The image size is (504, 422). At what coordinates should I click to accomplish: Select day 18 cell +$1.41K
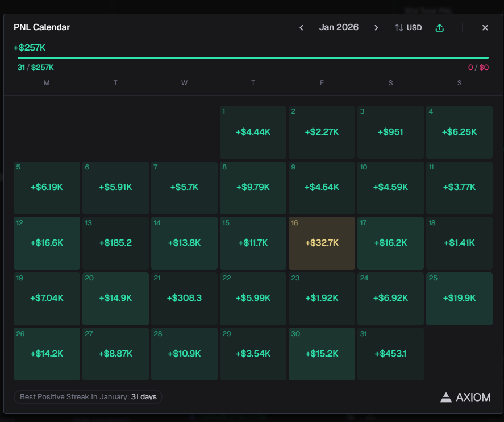tap(459, 243)
